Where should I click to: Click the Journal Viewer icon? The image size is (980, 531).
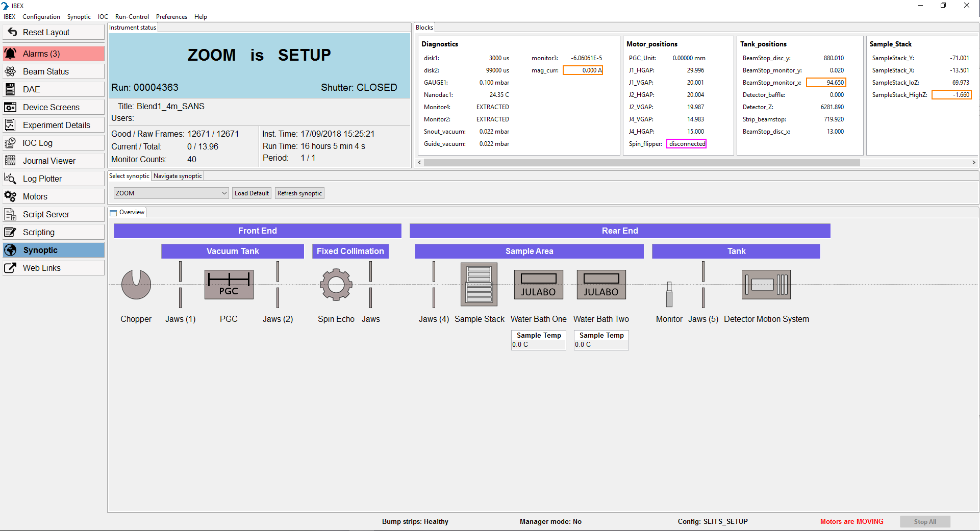(x=10, y=161)
